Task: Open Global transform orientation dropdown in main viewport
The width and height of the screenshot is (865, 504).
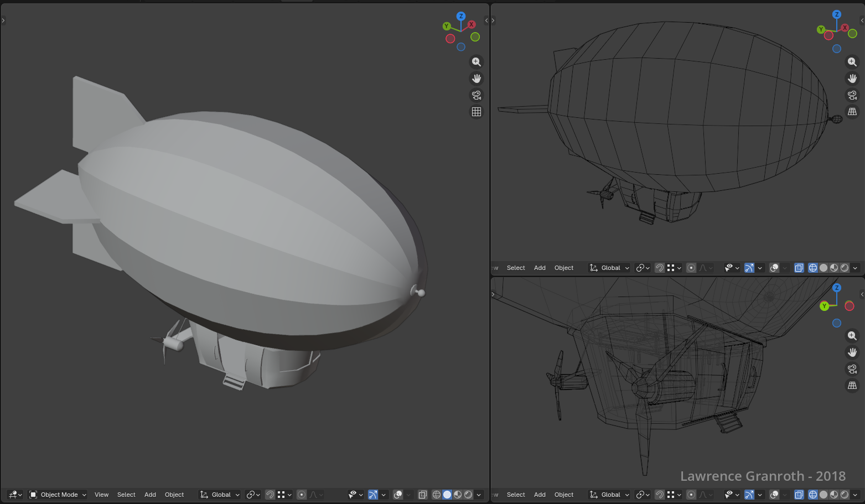Action: (220, 495)
